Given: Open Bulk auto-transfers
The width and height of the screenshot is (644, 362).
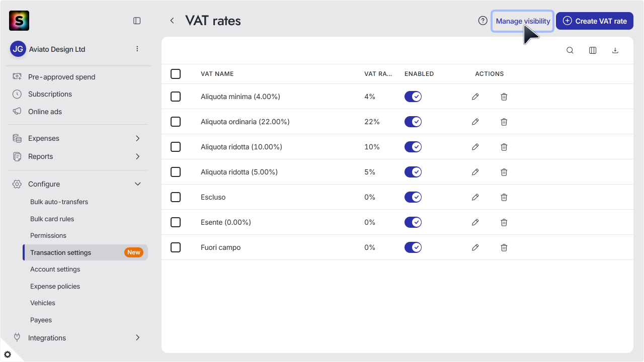Looking at the screenshot, I should pos(59,202).
